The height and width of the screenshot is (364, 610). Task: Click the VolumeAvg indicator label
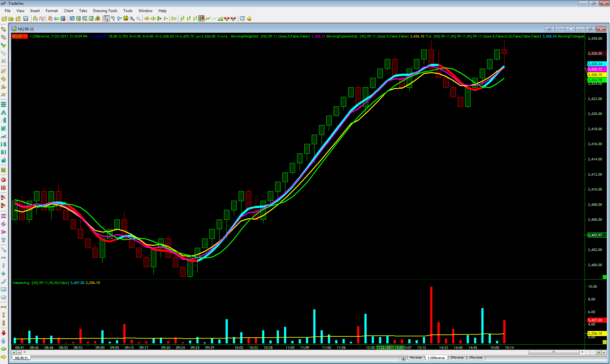point(21,283)
